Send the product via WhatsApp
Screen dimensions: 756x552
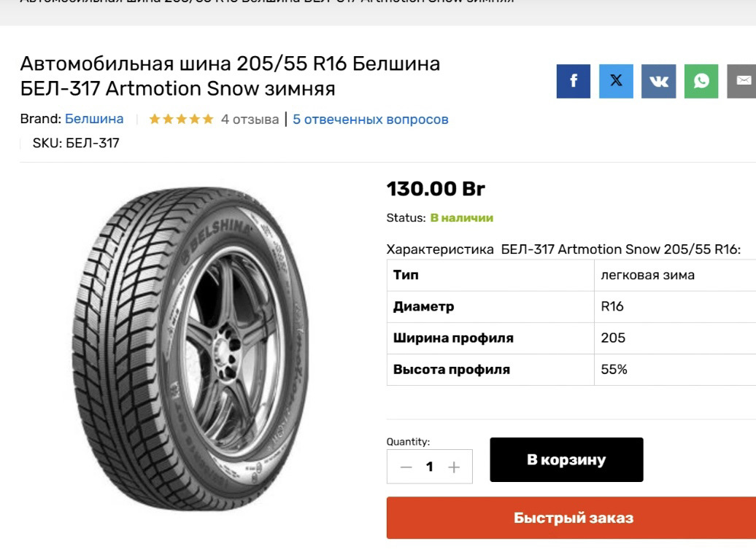pyautogui.click(x=701, y=81)
